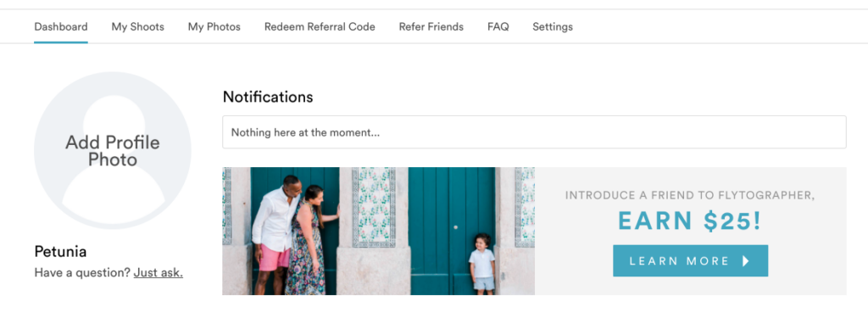Click the Notifications heading
This screenshot has width=868, height=324.
268,97
